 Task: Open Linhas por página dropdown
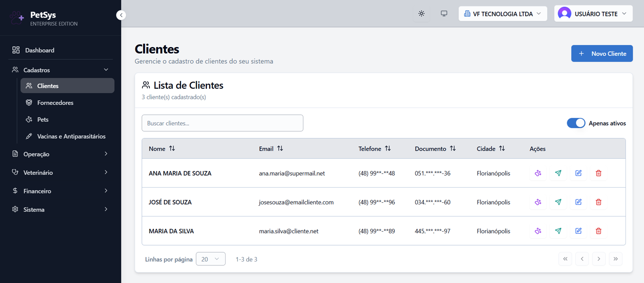(210, 259)
